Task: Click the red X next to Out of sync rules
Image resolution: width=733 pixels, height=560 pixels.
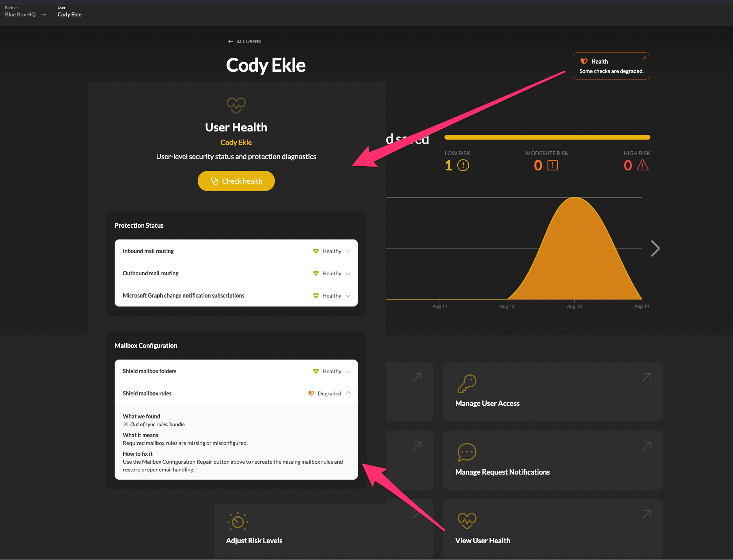Action: 126,424
